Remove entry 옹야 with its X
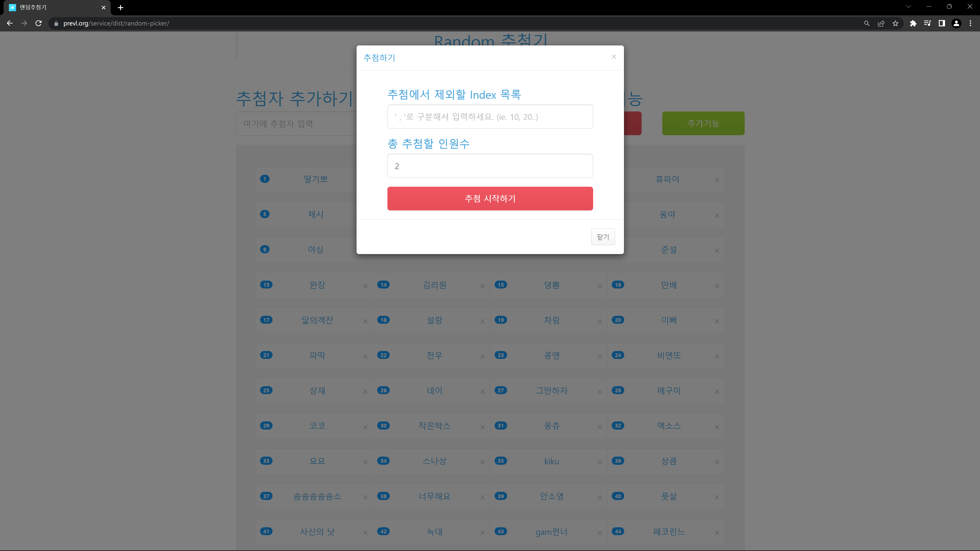The image size is (980, 551). pos(717,216)
